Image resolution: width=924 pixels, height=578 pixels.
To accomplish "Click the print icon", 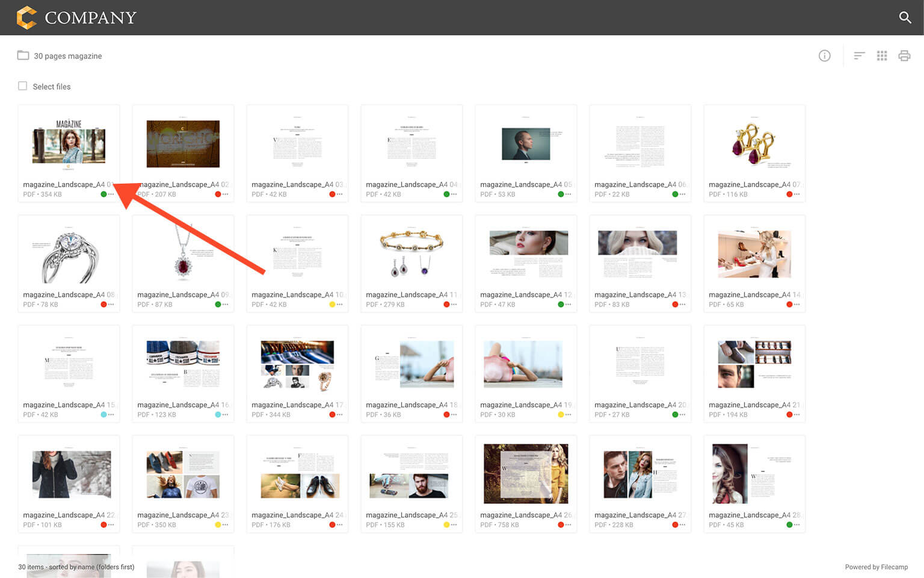I will pos(904,56).
